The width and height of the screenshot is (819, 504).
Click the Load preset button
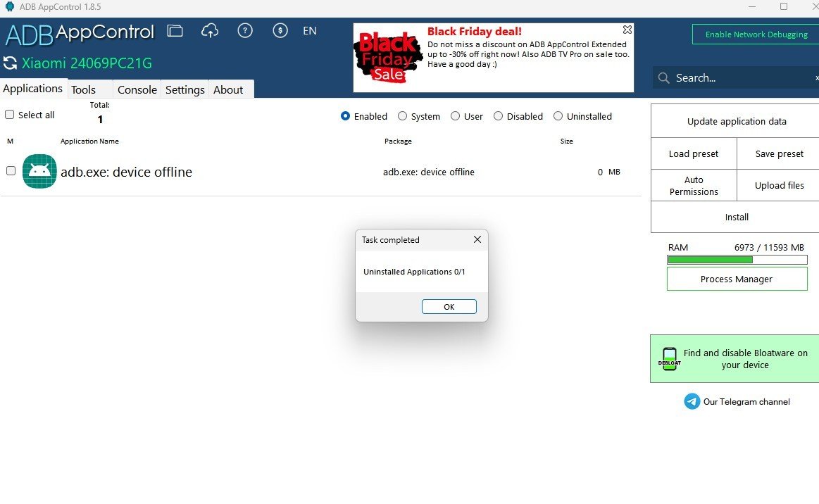tap(694, 153)
